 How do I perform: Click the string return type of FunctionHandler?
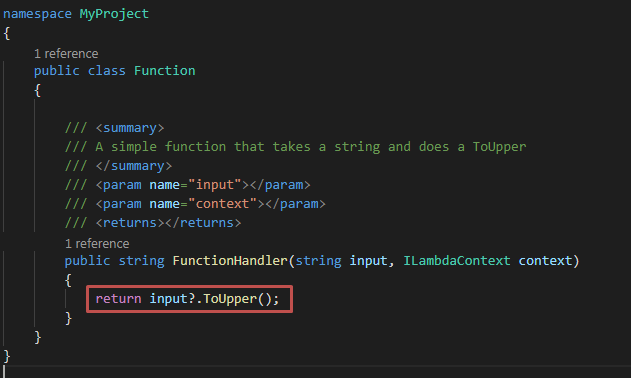tap(141, 261)
